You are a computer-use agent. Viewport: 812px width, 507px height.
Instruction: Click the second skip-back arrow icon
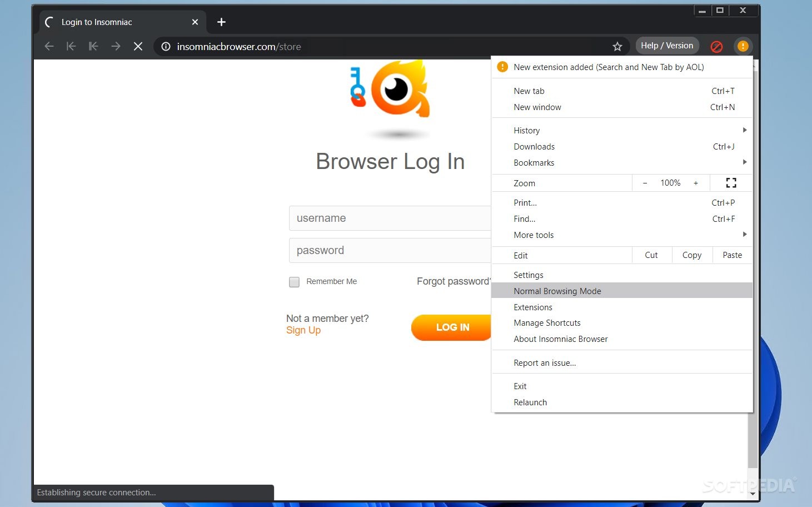coord(93,47)
